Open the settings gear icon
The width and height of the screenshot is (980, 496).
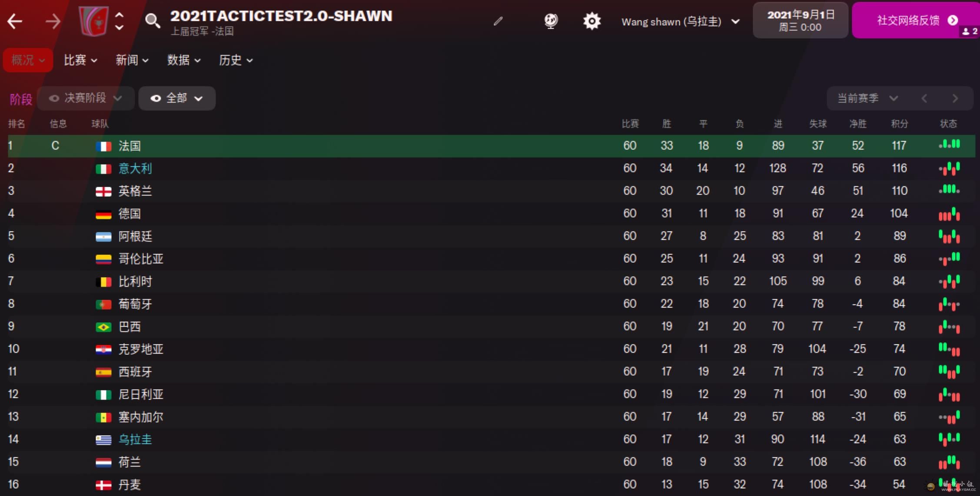pyautogui.click(x=591, y=21)
